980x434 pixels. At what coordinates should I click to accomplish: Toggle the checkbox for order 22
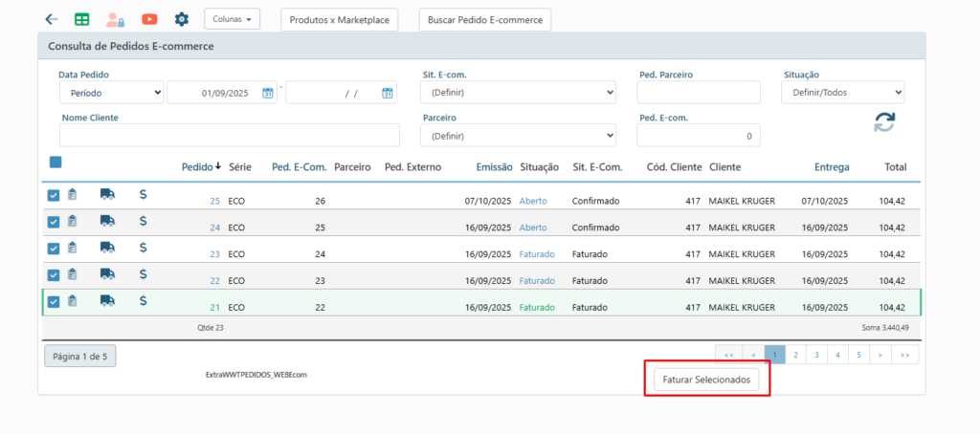tap(54, 275)
